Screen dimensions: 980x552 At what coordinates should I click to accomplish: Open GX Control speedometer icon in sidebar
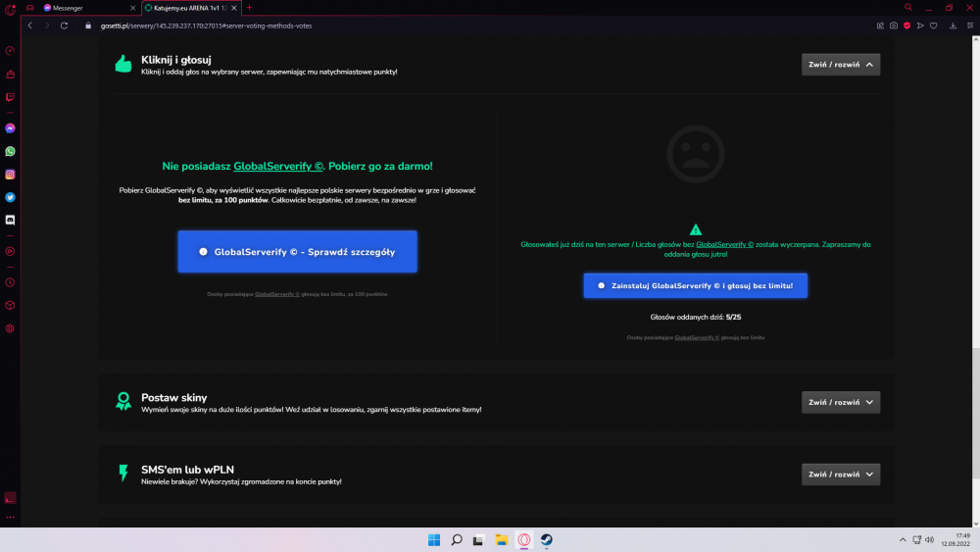click(10, 51)
